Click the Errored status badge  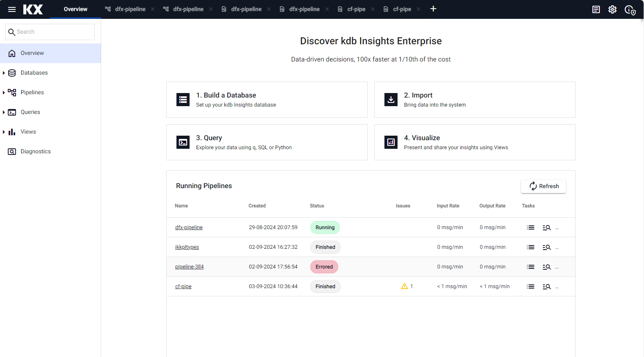click(324, 267)
